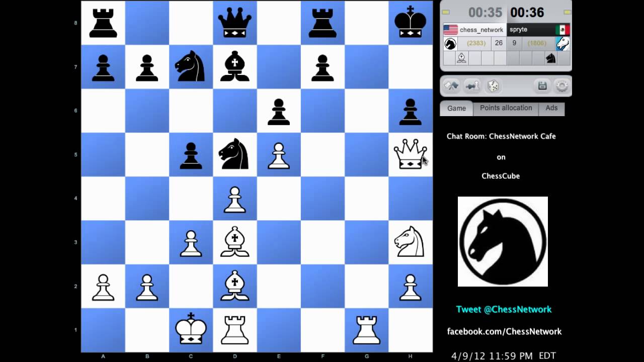Open the Points allocation tab
Screen dimensions: 644x362
tap(506, 109)
